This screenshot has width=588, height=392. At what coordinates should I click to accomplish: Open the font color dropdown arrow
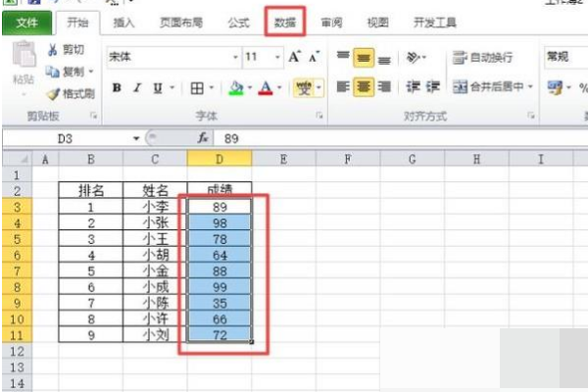279,88
